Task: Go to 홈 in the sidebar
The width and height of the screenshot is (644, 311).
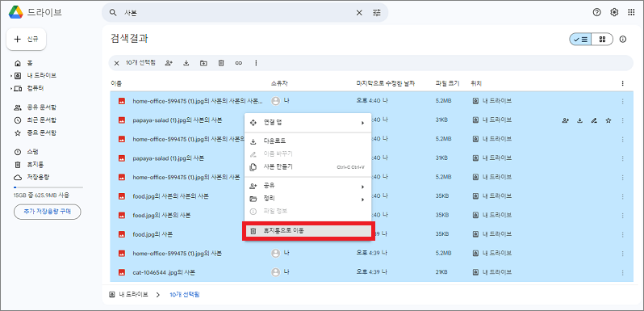Action: click(30, 63)
